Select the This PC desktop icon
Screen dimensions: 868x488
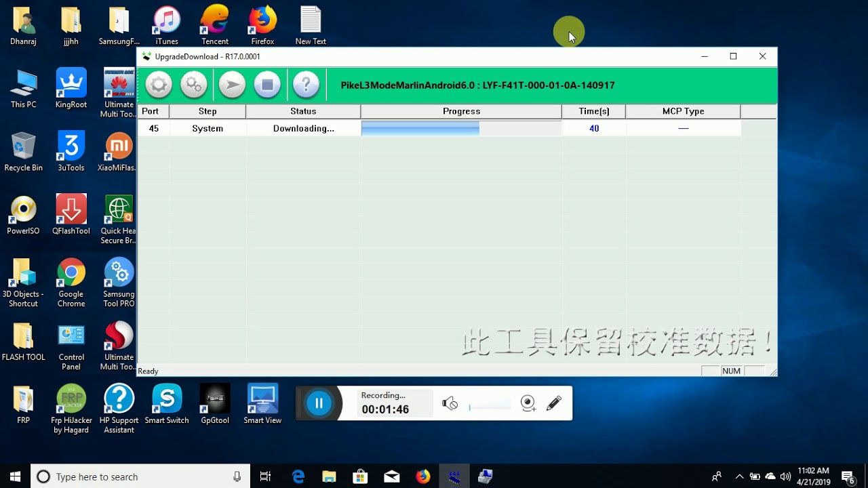pos(23,89)
